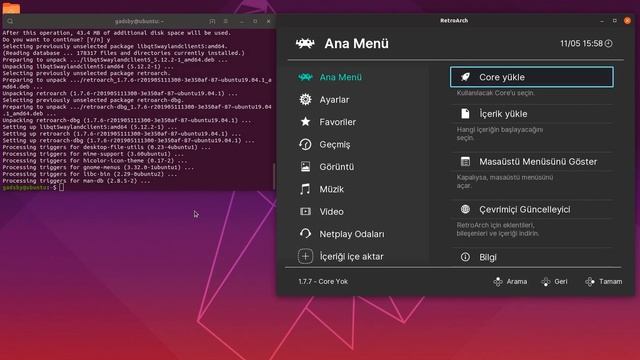Click the RetroArch invader logo beside Ana Menü title
This screenshot has width=640, height=360.
(305, 43)
